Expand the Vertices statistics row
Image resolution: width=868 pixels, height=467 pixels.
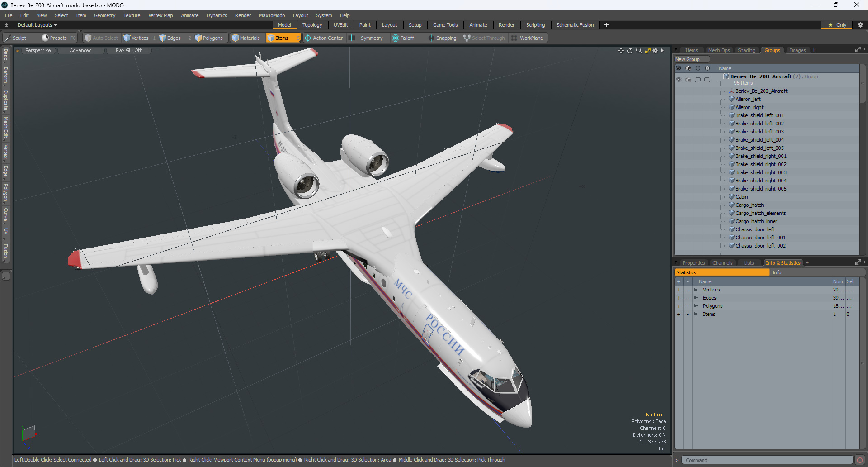(696, 290)
